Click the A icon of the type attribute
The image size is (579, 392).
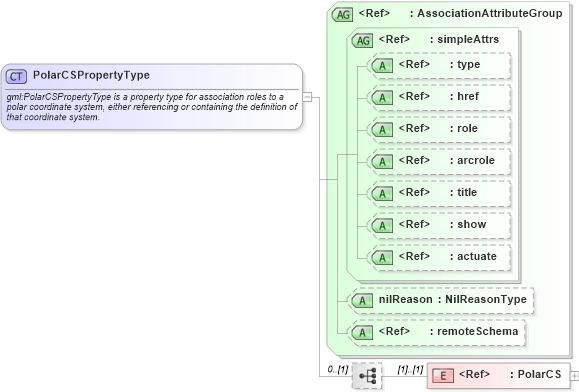click(382, 66)
